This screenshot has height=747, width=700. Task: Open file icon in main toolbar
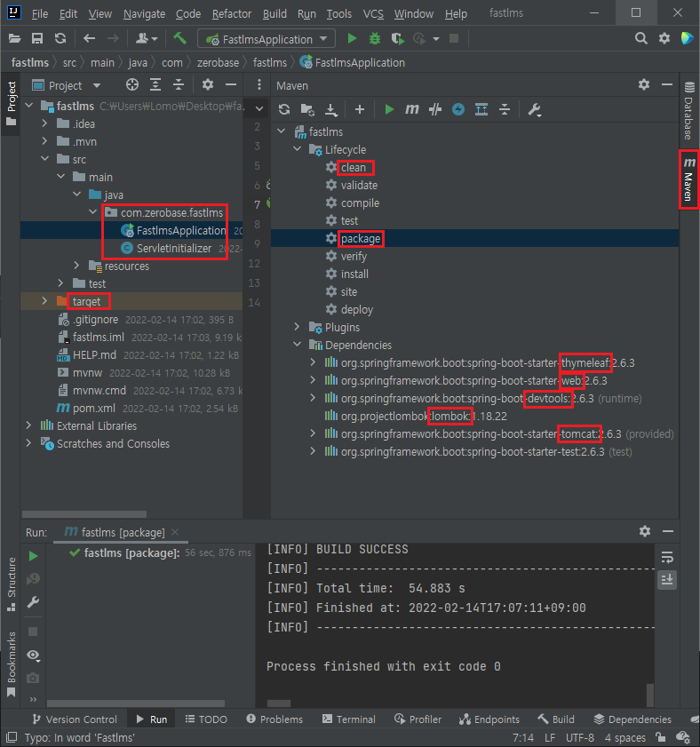click(15, 38)
